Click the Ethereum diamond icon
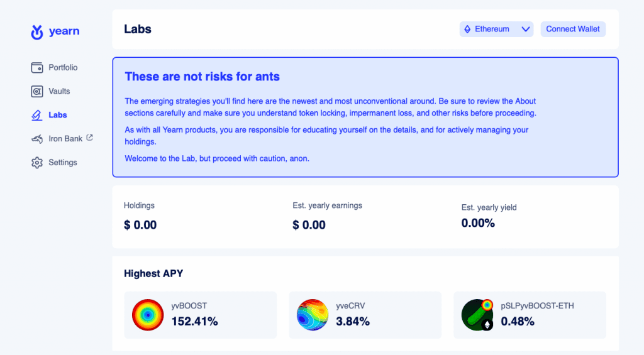This screenshot has width=644, height=355. pos(467,29)
